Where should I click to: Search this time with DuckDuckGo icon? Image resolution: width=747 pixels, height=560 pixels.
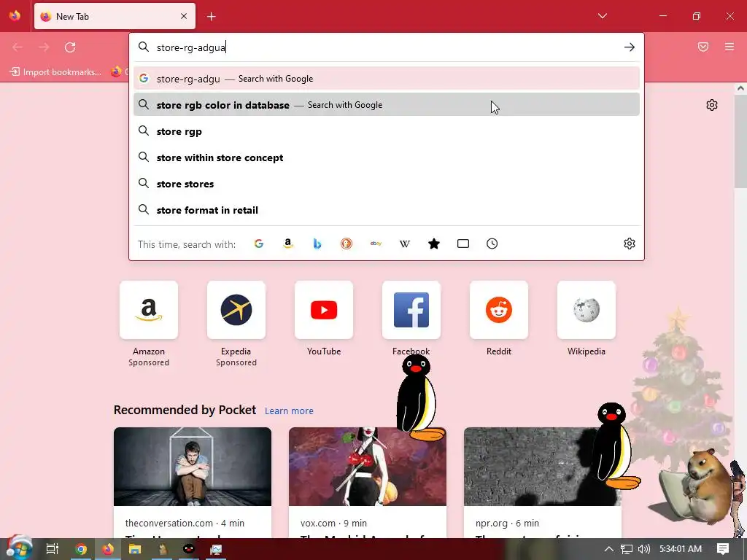(347, 244)
